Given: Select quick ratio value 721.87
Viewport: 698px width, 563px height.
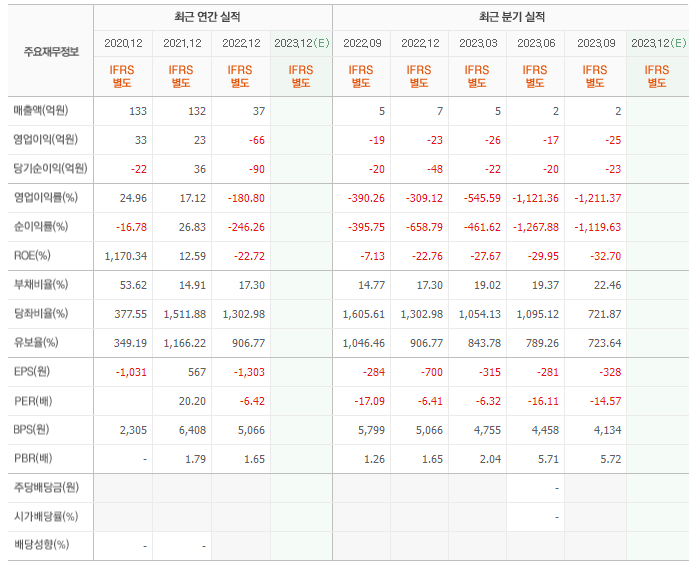Looking at the screenshot, I should (604, 314).
